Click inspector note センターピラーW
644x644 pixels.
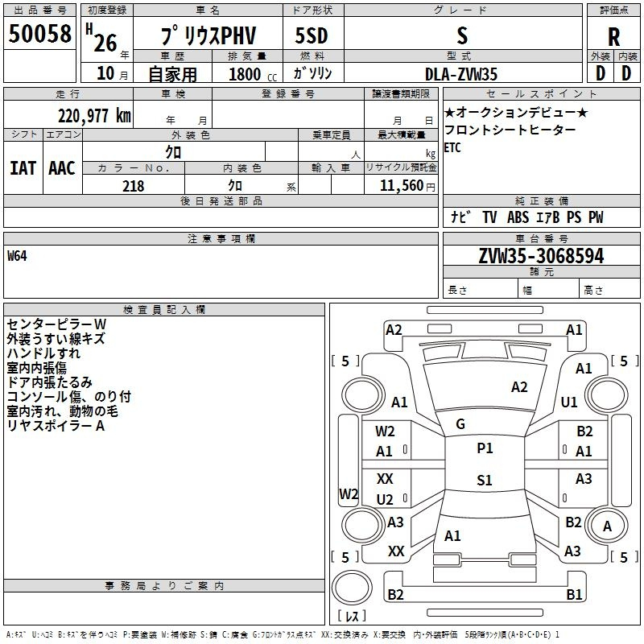56,324
